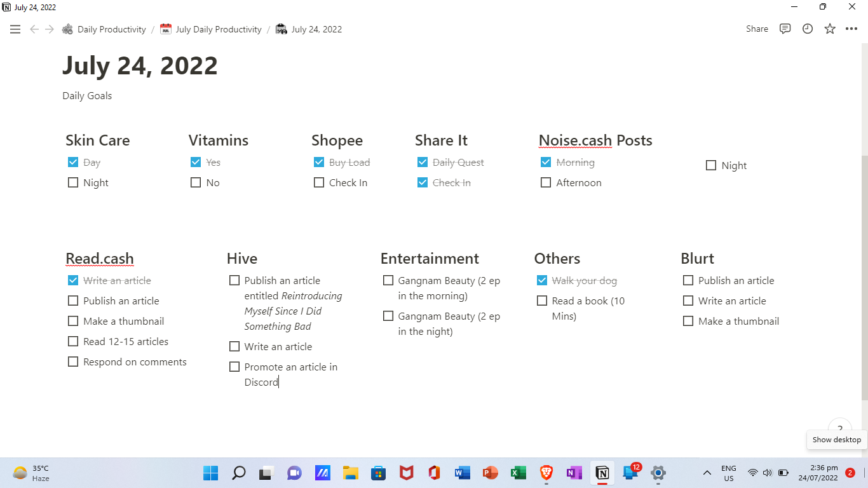The height and width of the screenshot is (488, 868).
Task: Uncheck the Share It Daily Quest checkbox
Action: pyautogui.click(x=423, y=162)
